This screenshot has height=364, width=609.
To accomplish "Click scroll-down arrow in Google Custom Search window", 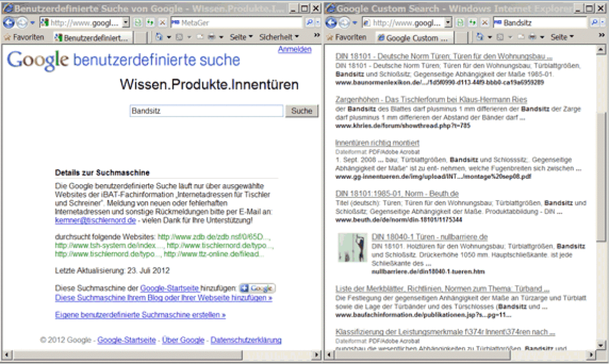I will 601,345.
